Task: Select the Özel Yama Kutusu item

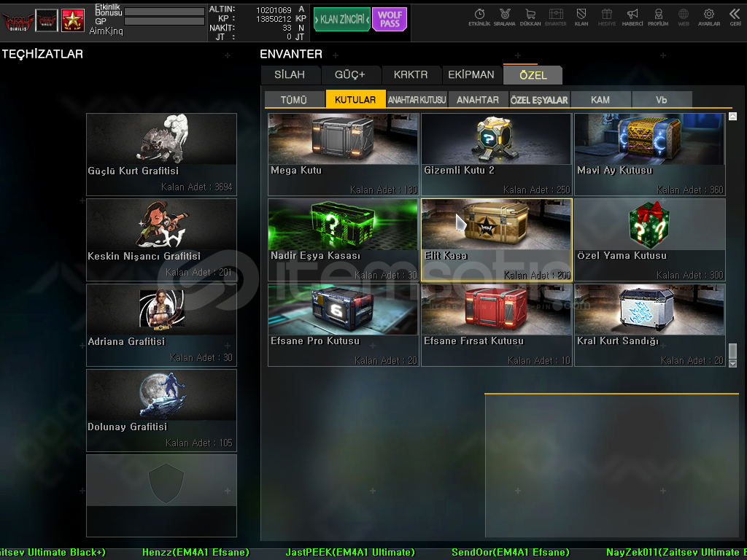Action: [650, 239]
